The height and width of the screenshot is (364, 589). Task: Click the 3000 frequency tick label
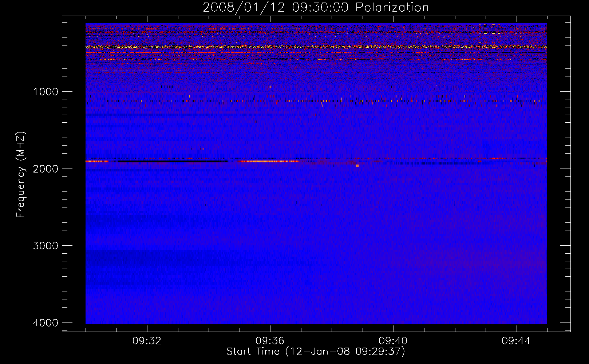pos(46,246)
